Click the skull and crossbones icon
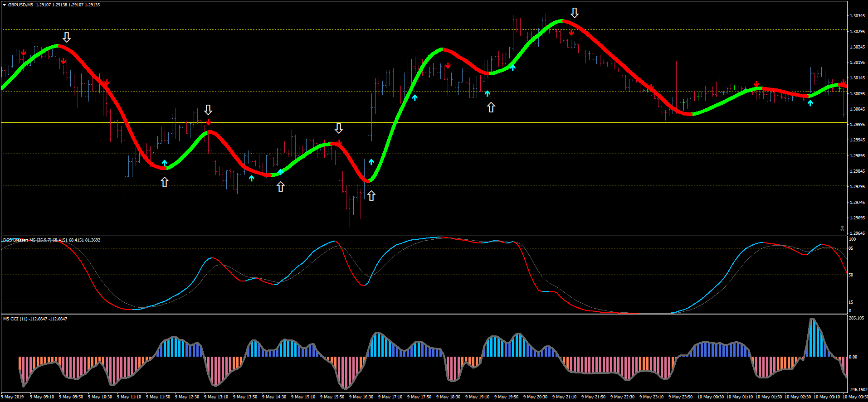 pyautogui.click(x=843, y=228)
